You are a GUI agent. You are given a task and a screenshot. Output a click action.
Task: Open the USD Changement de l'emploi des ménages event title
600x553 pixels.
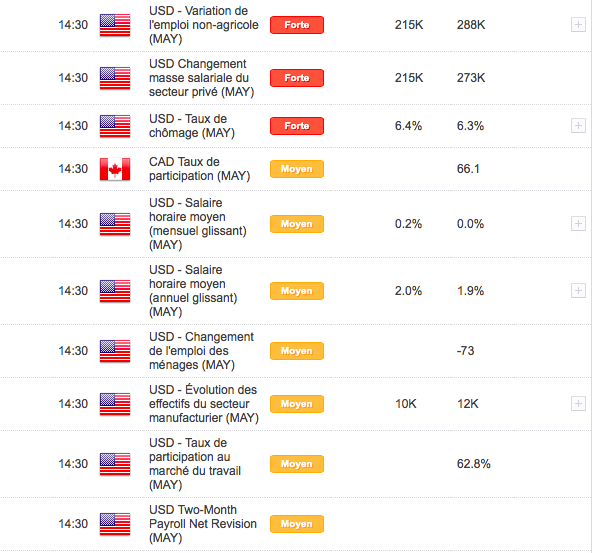tap(201, 351)
